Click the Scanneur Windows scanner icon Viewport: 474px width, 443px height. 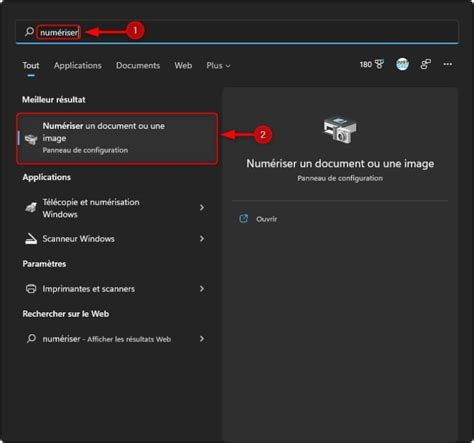(31, 239)
